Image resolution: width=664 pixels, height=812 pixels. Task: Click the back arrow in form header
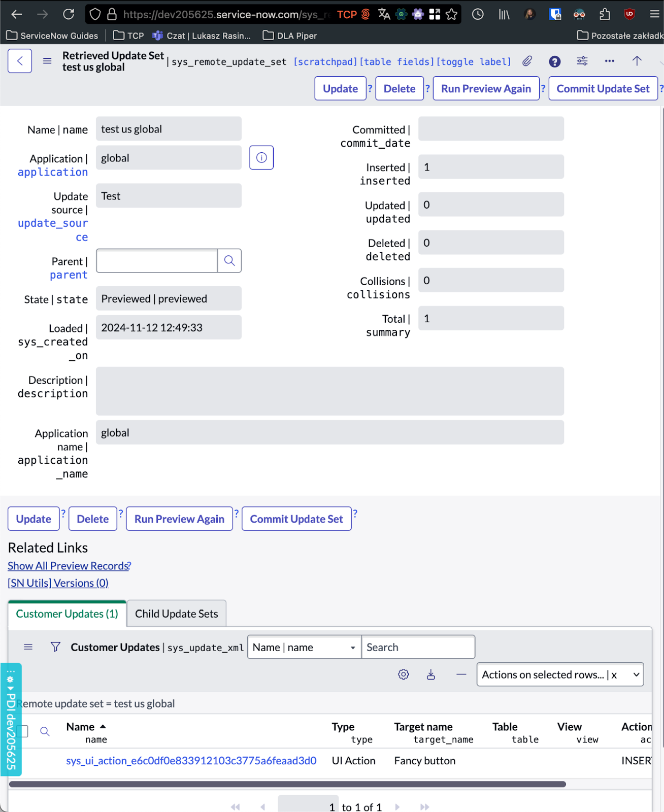20,61
